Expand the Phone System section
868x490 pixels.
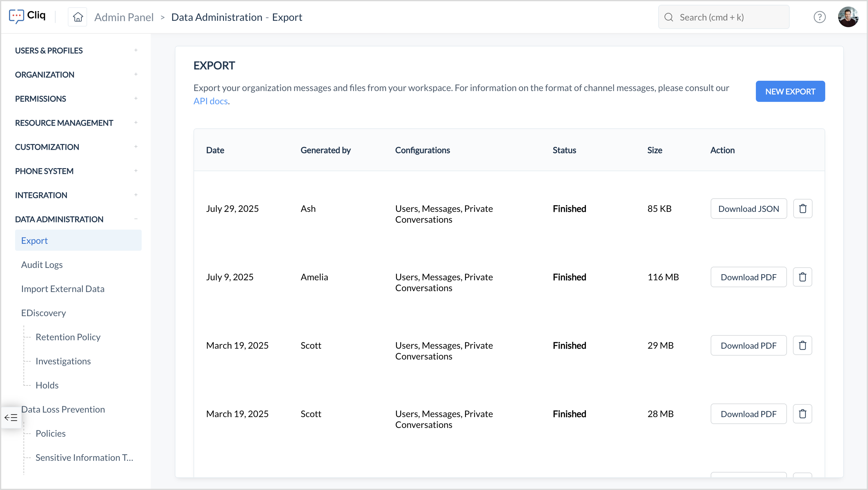(x=136, y=171)
